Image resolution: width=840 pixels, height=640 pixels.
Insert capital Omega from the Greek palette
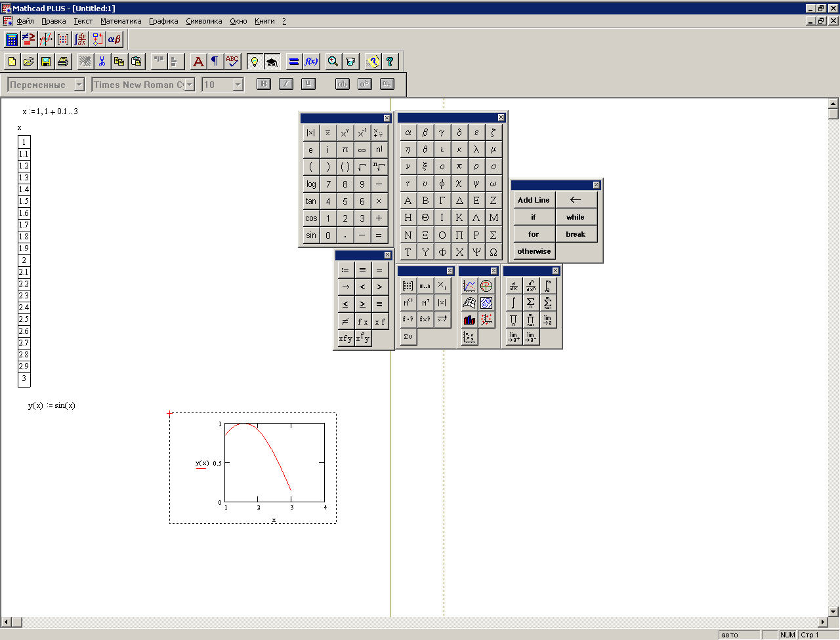coord(493,251)
